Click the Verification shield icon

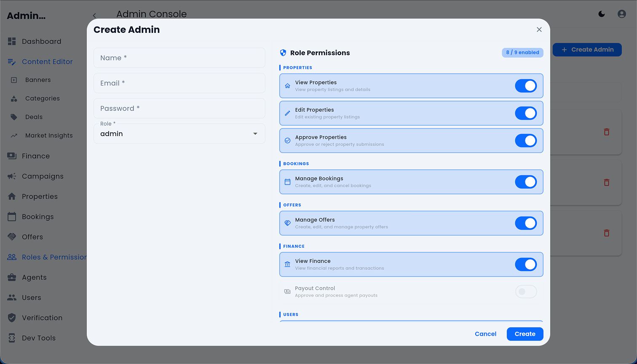pyautogui.click(x=12, y=318)
